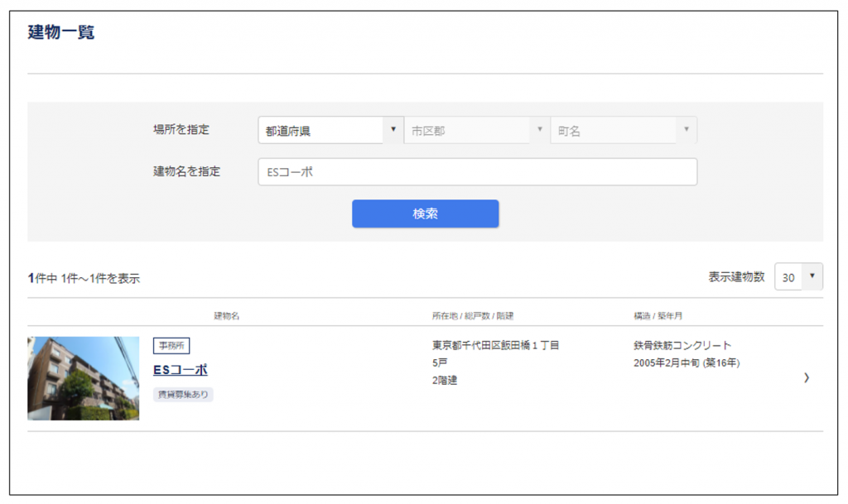848x504 pixels.
Task: Change 表示建物数 dropdown showing 30
Action: 798,278
